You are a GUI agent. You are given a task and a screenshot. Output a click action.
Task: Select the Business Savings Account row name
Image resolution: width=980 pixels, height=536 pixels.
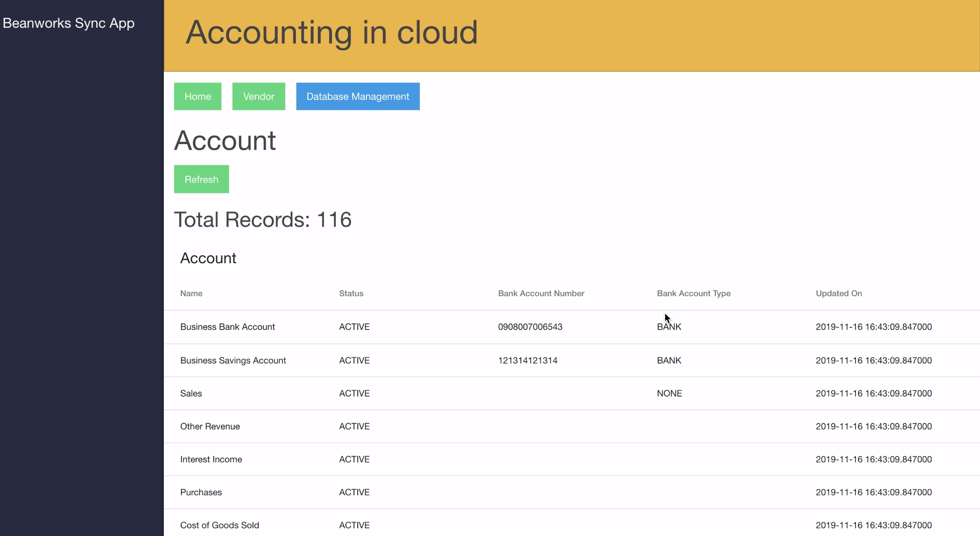click(233, 360)
